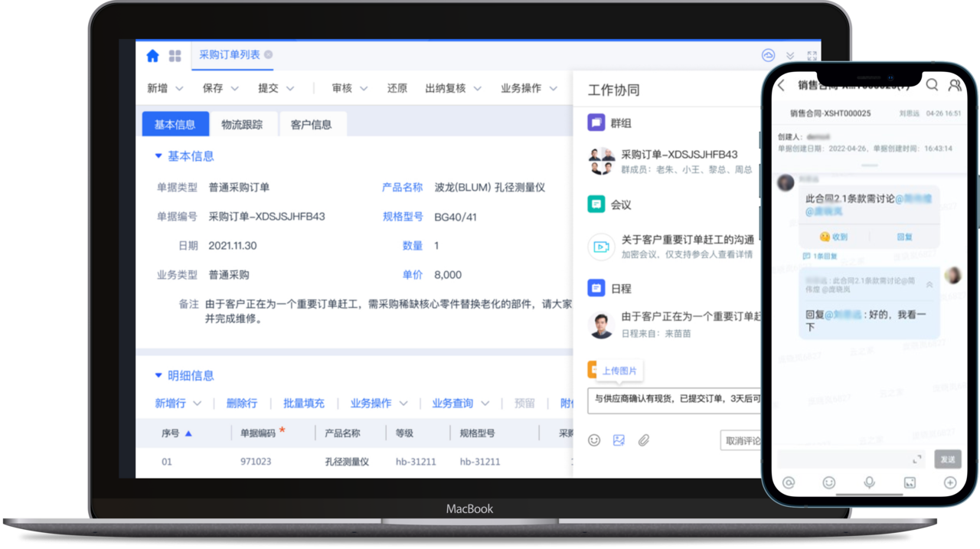Click the upload image icon under comment box
The width and height of the screenshot is (980, 549).
[x=619, y=440]
